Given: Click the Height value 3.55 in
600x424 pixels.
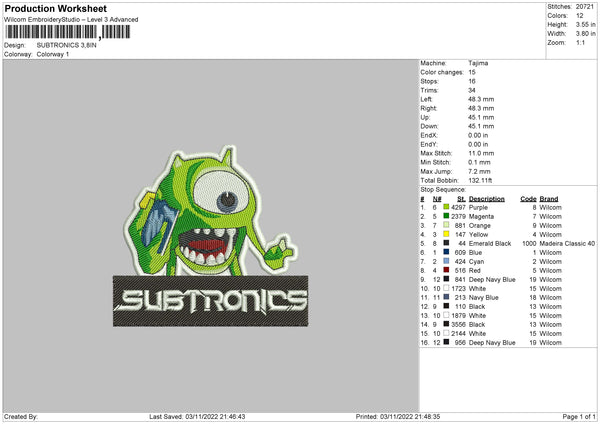Looking at the screenshot, I should pos(585,24).
